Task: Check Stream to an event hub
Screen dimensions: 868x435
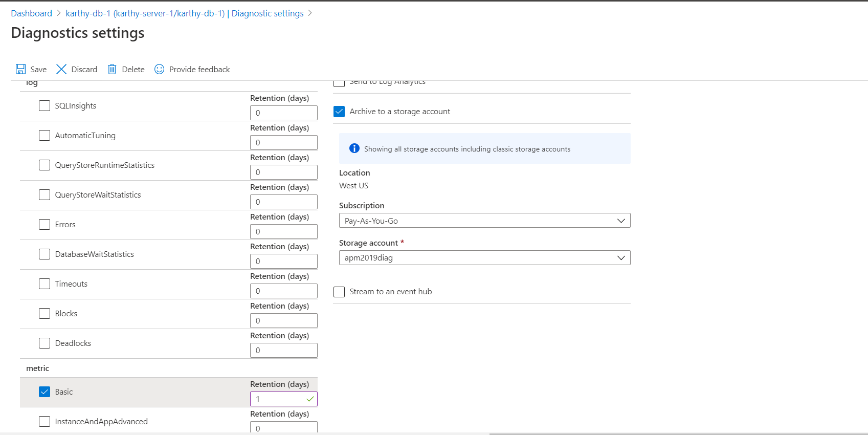Action: point(339,292)
